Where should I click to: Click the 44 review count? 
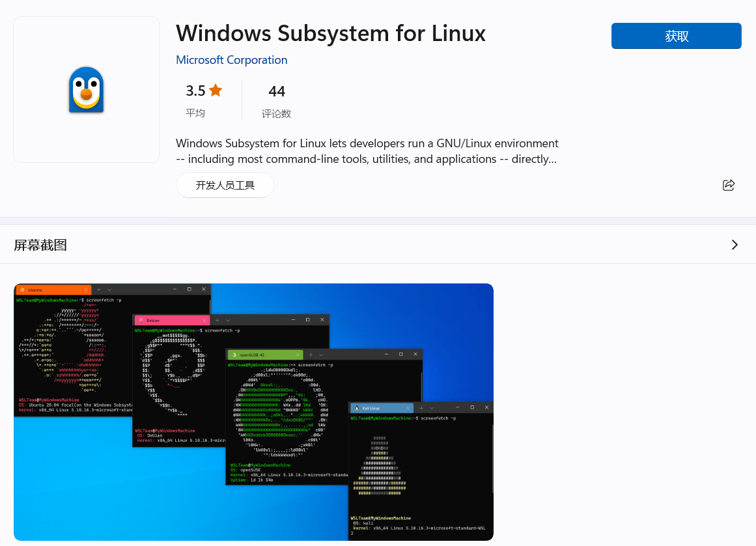point(277,91)
